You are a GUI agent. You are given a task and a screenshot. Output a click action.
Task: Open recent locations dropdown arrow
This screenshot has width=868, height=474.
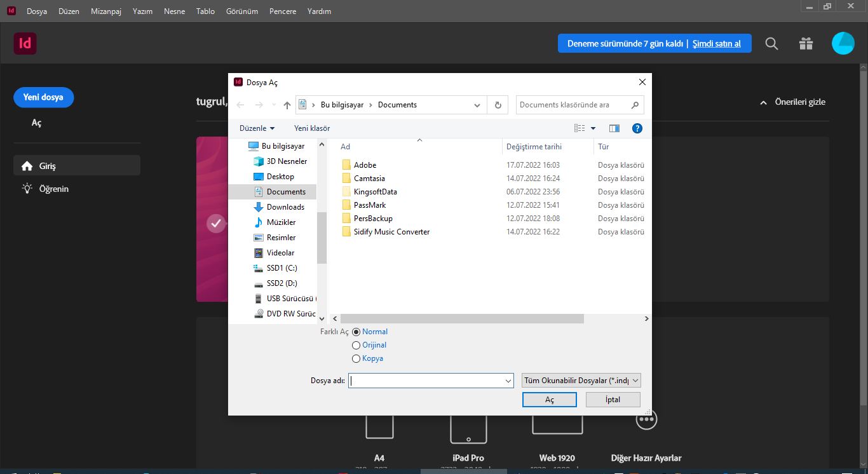274,105
